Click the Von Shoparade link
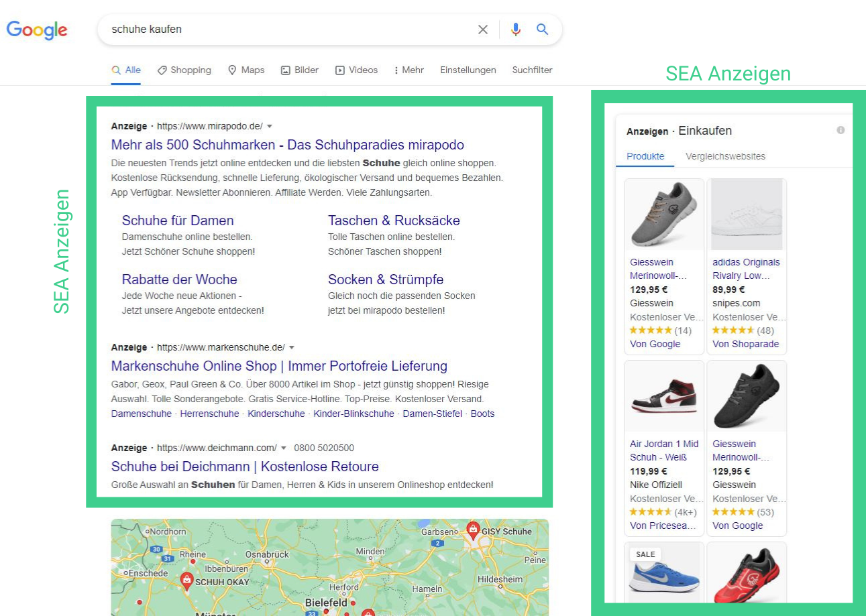Image resolution: width=866 pixels, height=616 pixels. pos(748,344)
